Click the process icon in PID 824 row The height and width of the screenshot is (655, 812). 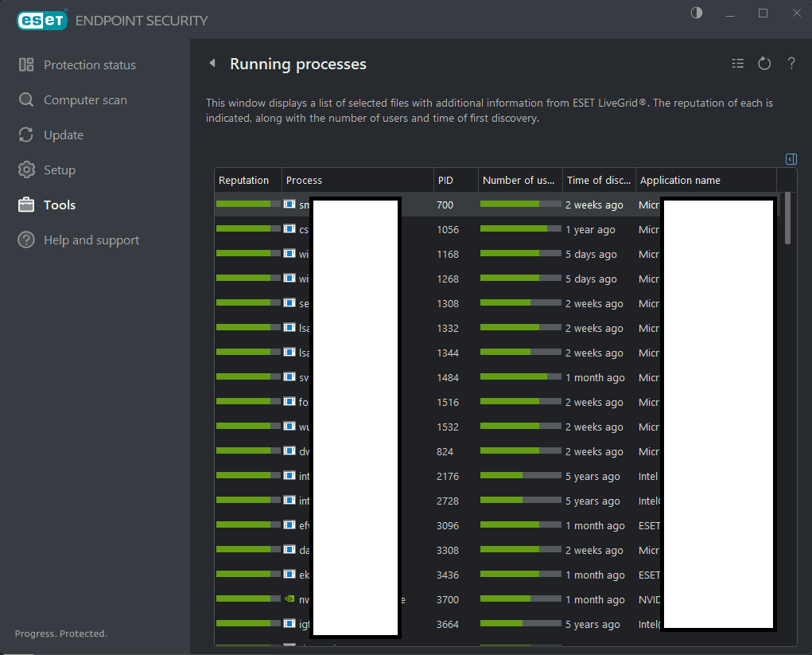(x=289, y=450)
